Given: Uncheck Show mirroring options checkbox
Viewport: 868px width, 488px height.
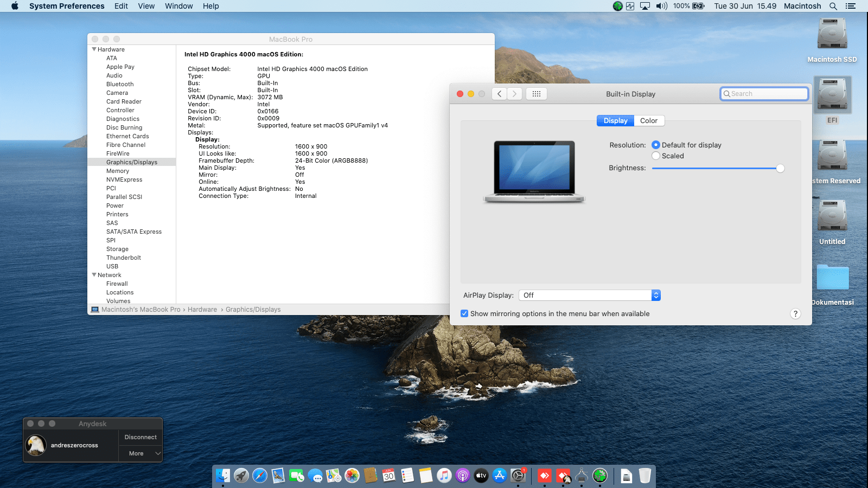Looking at the screenshot, I should pos(464,314).
